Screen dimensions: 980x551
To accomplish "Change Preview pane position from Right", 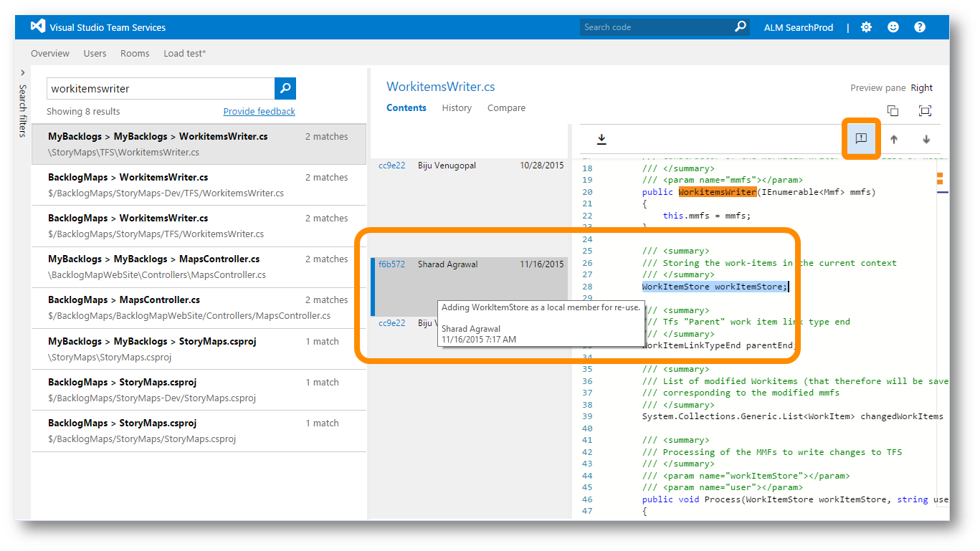I will (x=922, y=87).
